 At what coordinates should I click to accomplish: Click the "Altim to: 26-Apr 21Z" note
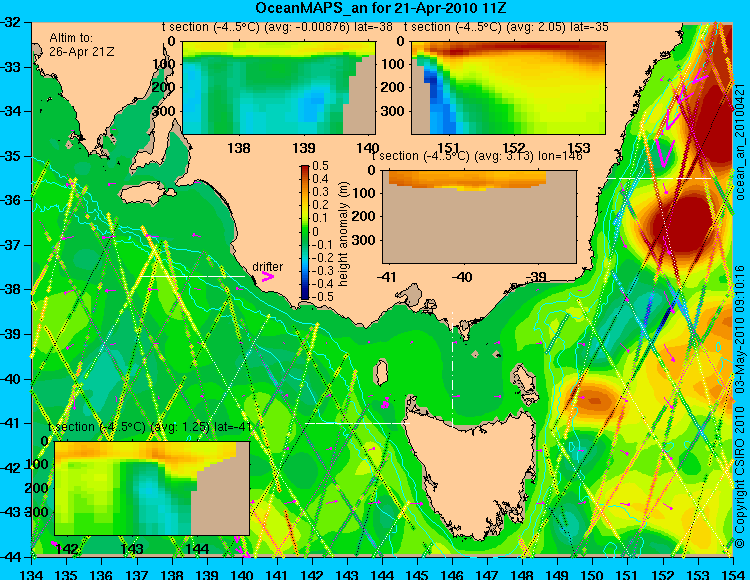click(81, 44)
